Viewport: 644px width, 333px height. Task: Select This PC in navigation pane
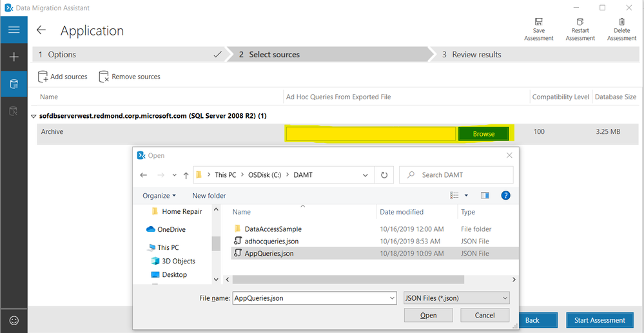coord(163,247)
